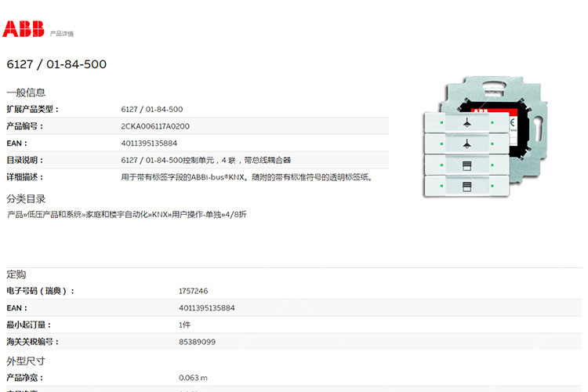The image size is (588, 392).
Task: Select the '扩展产品类型' label
Action: click(x=33, y=109)
